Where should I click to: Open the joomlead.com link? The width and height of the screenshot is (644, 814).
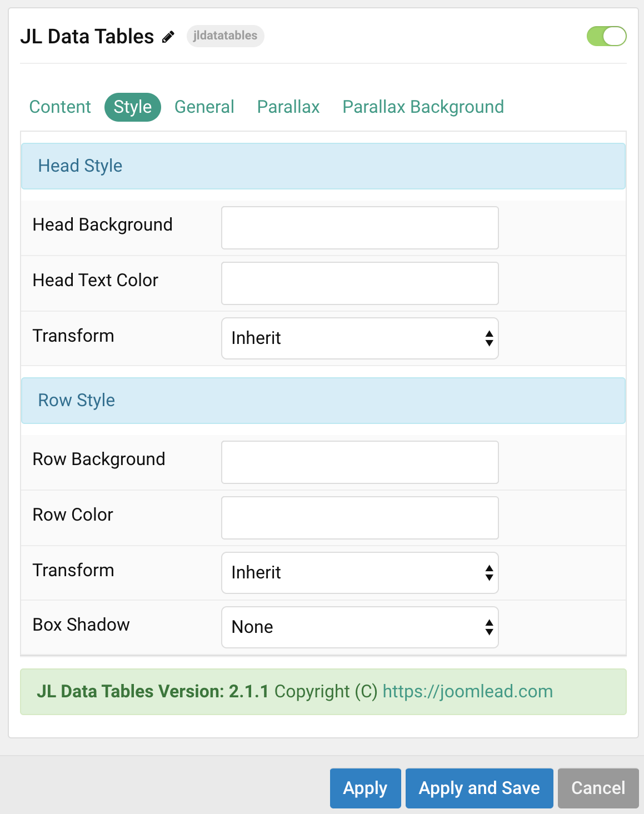pos(467,692)
